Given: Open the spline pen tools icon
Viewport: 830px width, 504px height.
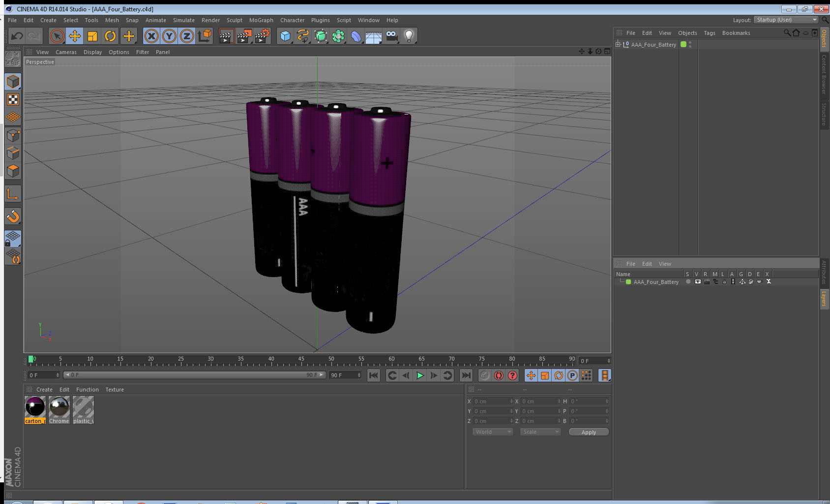Looking at the screenshot, I should [x=303, y=36].
